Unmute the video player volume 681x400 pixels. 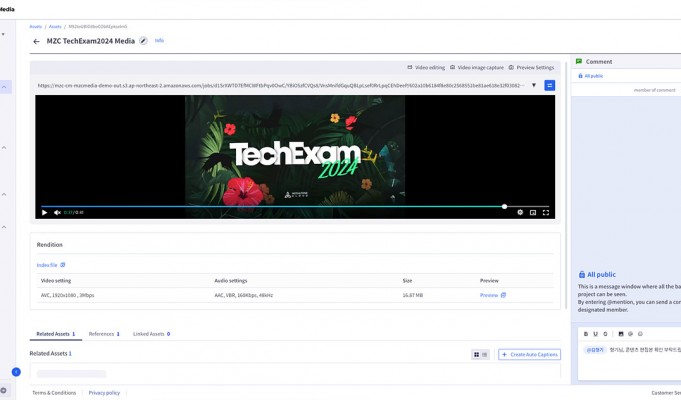point(57,212)
